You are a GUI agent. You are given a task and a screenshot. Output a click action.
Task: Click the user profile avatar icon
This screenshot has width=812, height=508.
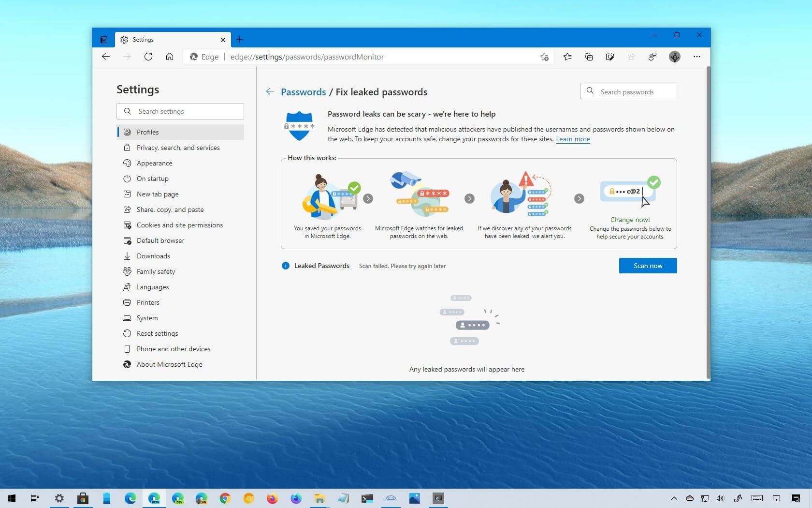[675, 57]
